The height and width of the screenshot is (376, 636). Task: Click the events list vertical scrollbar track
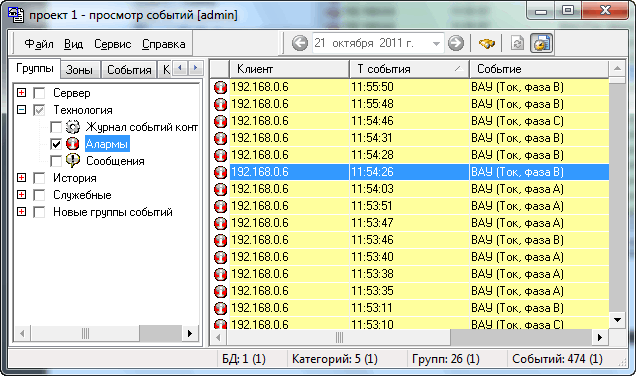point(617,198)
